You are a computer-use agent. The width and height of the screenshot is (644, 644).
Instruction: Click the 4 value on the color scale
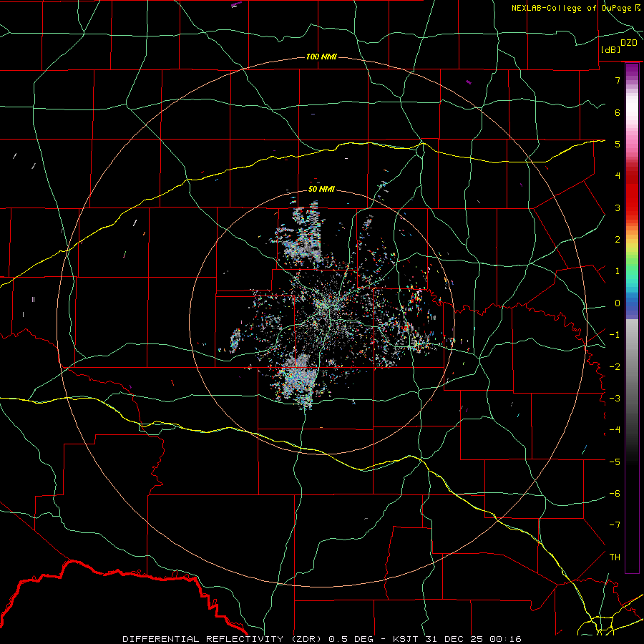point(618,176)
